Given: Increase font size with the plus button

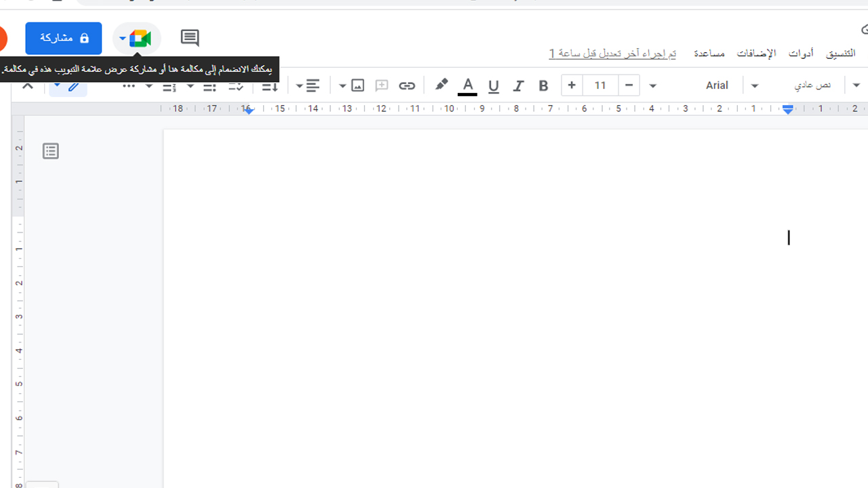Looking at the screenshot, I should [572, 85].
